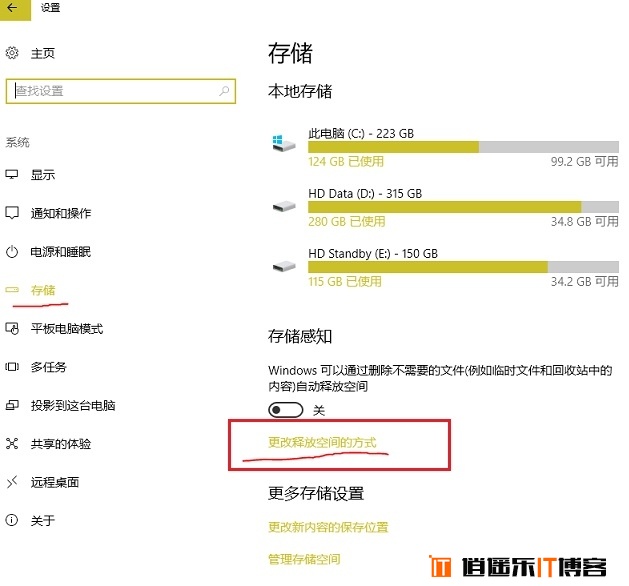Click the 此电脑 (C:) - 223 GB label
The image size is (629, 586).
point(361,133)
